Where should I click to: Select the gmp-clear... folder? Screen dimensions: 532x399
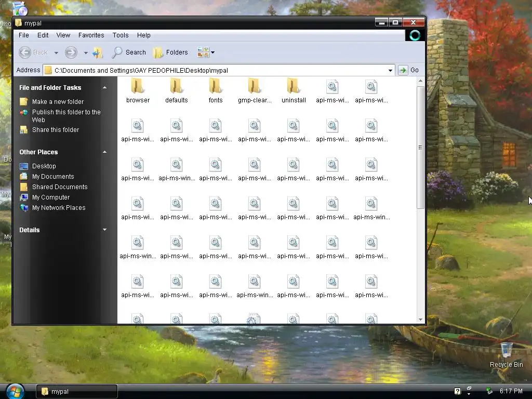[x=255, y=90]
